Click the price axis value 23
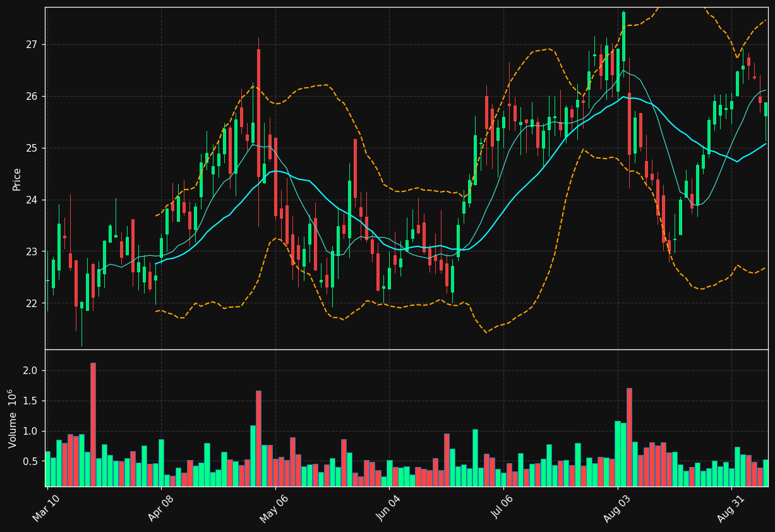775x532 pixels. pos(32,252)
